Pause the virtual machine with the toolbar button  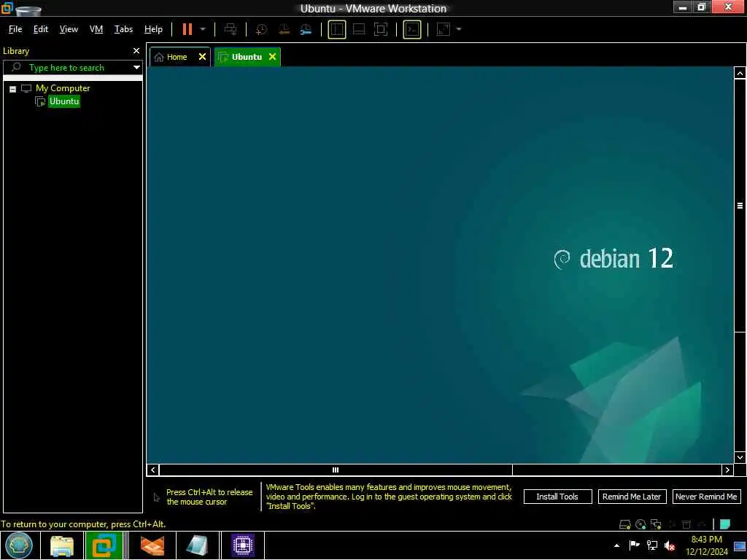click(x=187, y=29)
